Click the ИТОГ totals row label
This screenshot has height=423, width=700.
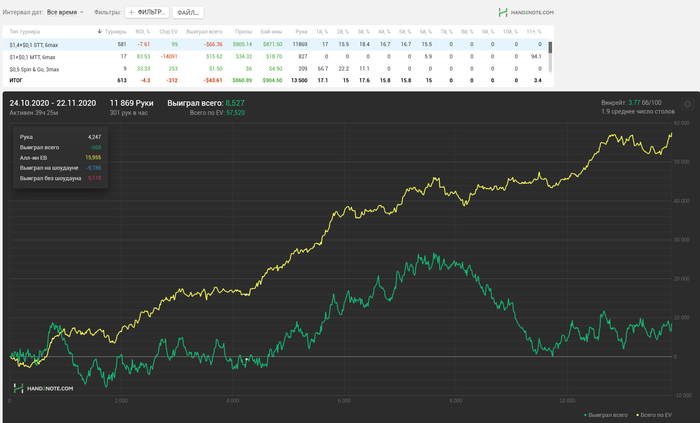pyautogui.click(x=16, y=81)
